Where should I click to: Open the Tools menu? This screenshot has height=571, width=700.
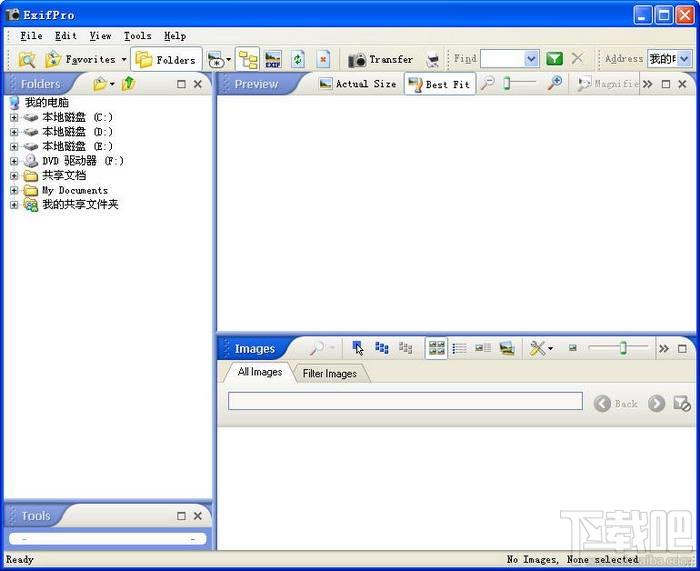(138, 36)
